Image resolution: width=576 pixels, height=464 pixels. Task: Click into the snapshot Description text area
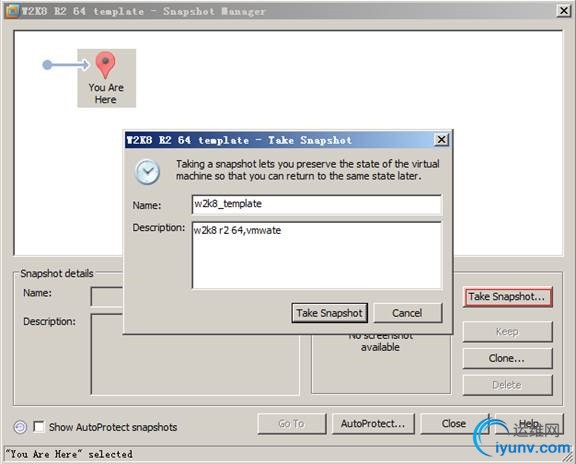point(317,255)
